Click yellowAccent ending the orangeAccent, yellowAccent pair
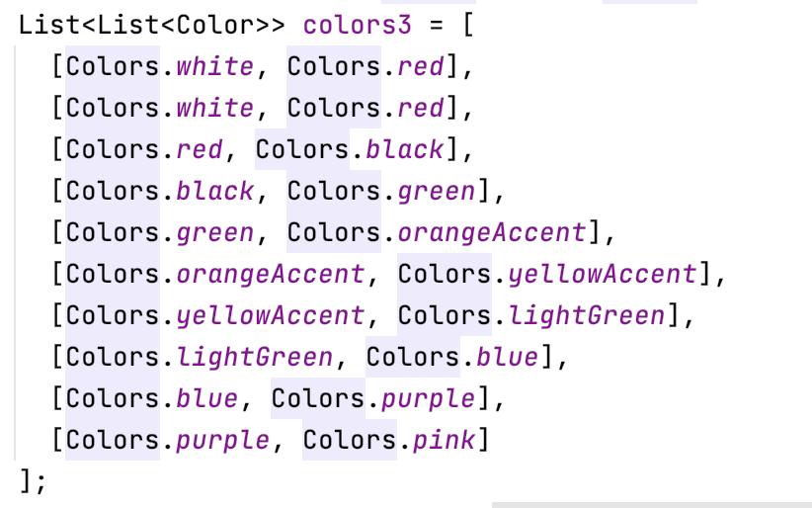Viewport: 812px width, 508px height. click(603, 274)
